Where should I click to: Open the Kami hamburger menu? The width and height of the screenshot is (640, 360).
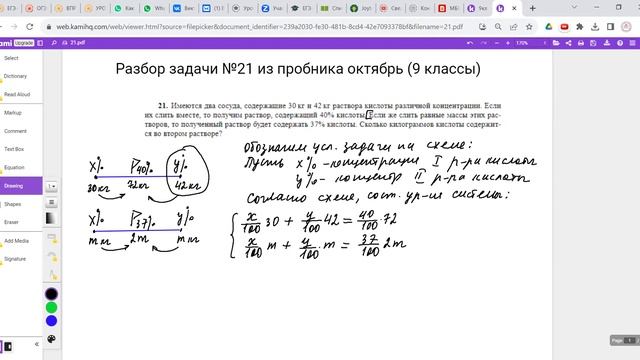click(x=633, y=43)
